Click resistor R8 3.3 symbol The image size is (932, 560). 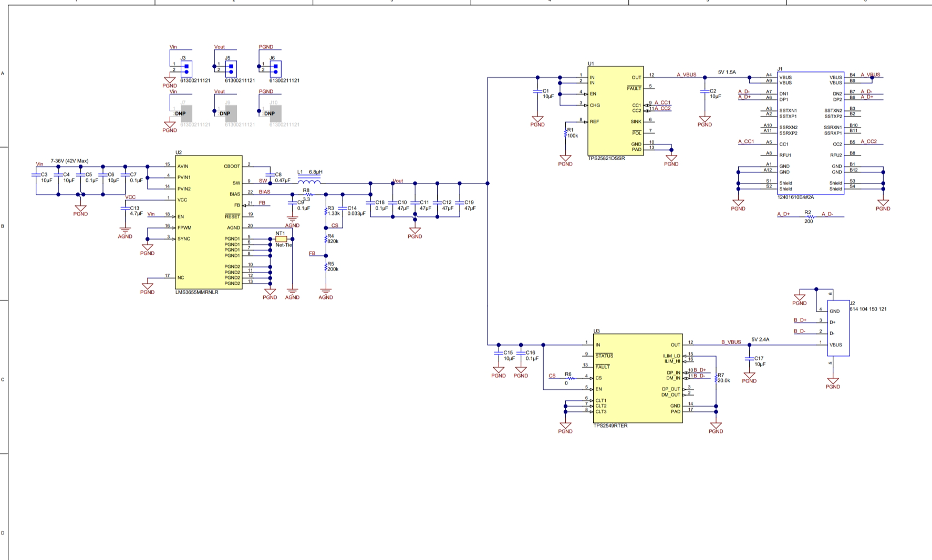tap(308, 194)
